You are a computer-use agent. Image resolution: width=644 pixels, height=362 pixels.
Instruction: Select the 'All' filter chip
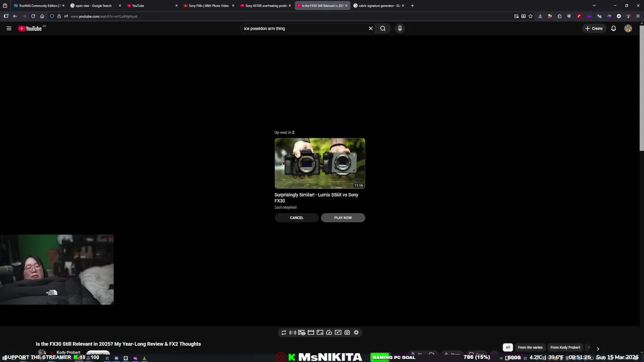tap(508, 347)
